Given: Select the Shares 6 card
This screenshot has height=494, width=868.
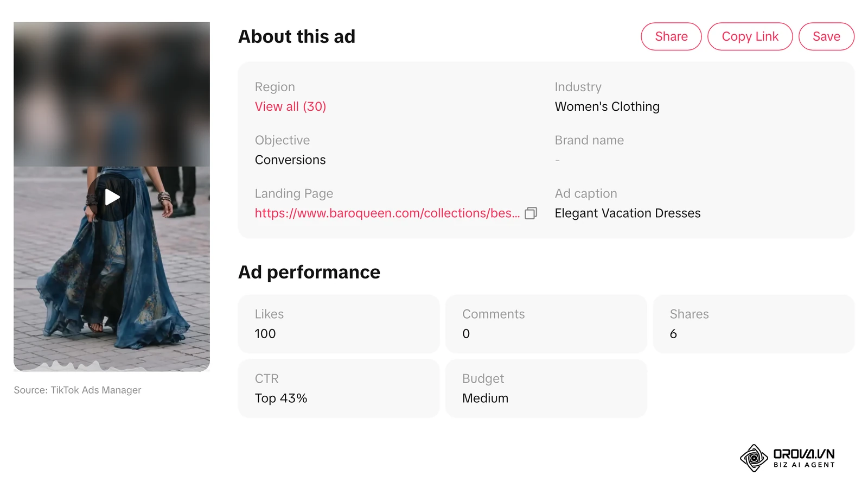Looking at the screenshot, I should pos(754,324).
